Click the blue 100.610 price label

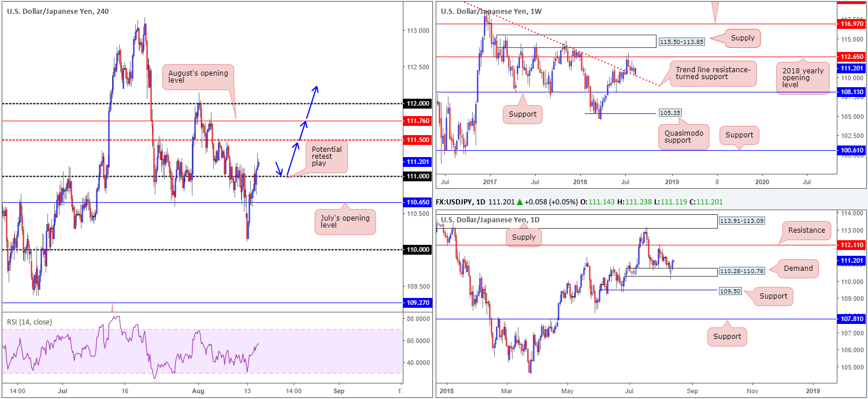point(852,150)
